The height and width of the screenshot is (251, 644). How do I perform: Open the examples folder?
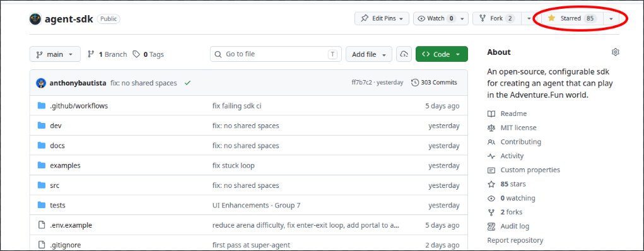[x=65, y=166]
